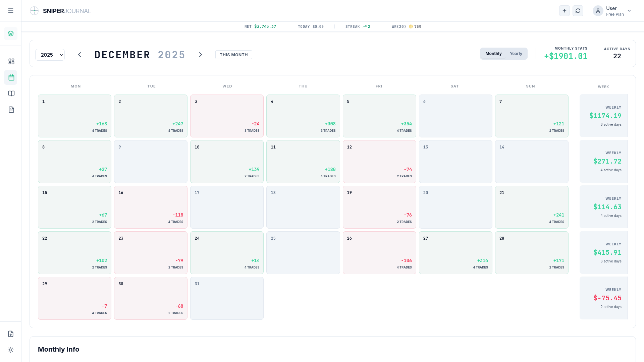Select December 29 with -7

tap(74, 298)
